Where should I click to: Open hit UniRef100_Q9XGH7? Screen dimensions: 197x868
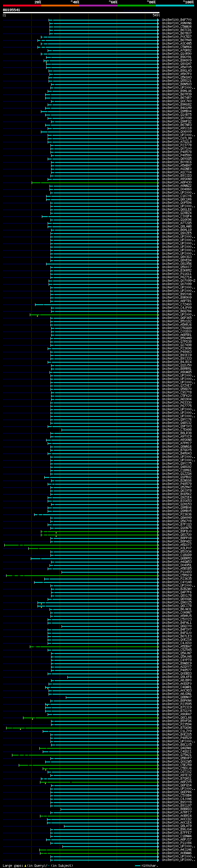tap(176, 64)
